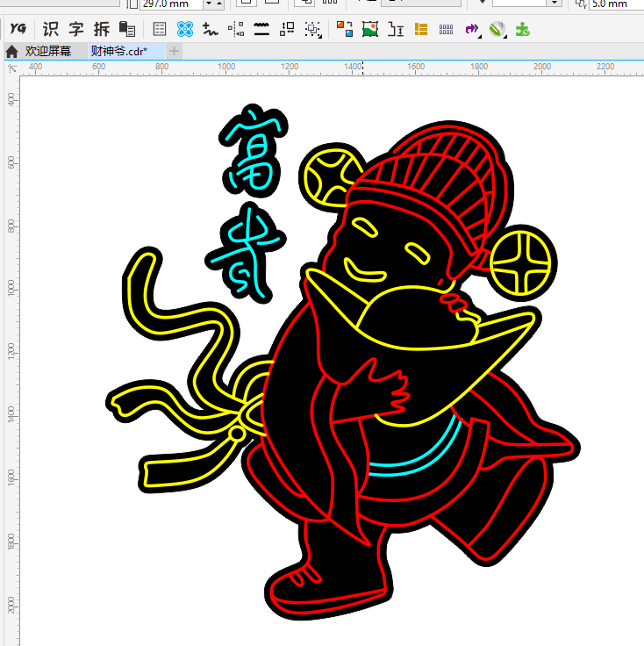The height and width of the screenshot is (646, 644).
Task: Click the document paste icon after 拆
Action: [127, 29]
